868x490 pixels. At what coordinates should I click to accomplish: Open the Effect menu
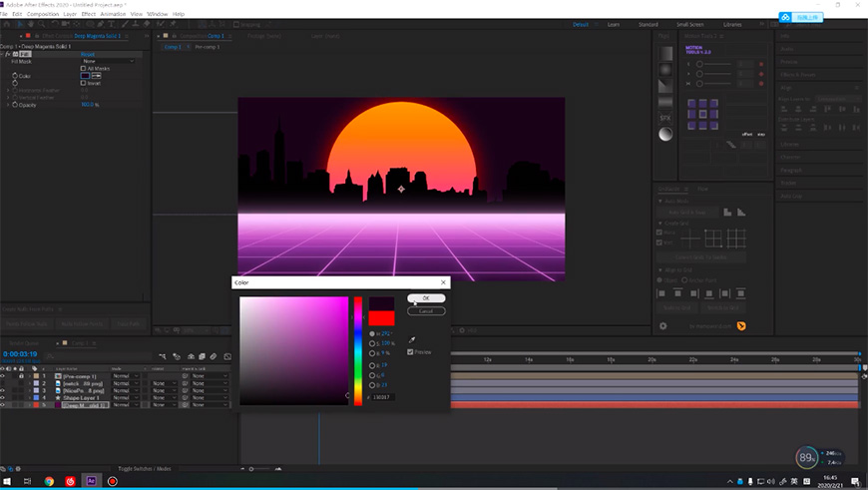click(89, 14)
